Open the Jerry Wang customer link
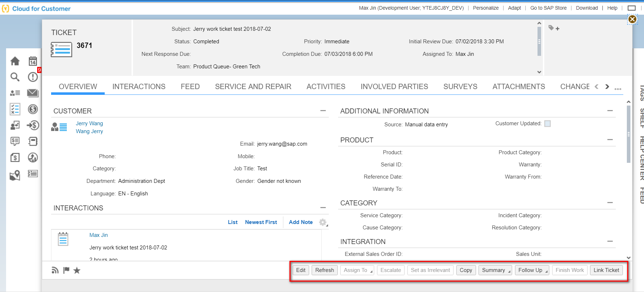Image resolution: width=644 pixels, height=292 pixels. 89,123
